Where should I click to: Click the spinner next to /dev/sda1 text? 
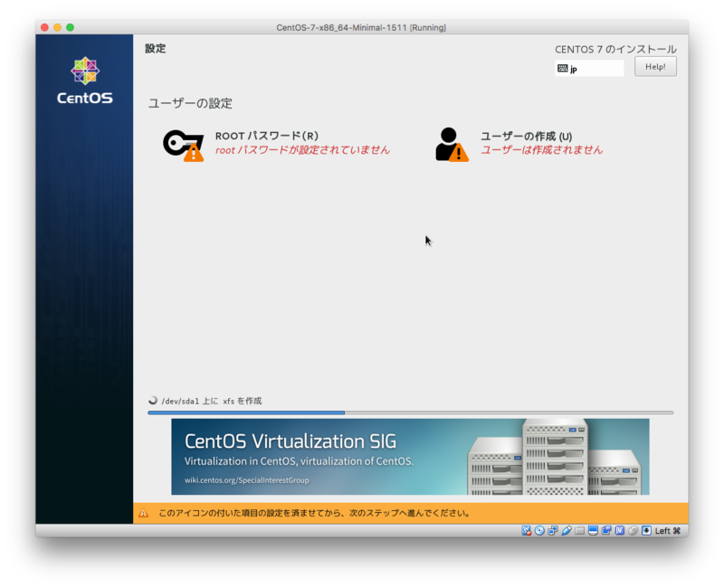[x=153, y=400]
